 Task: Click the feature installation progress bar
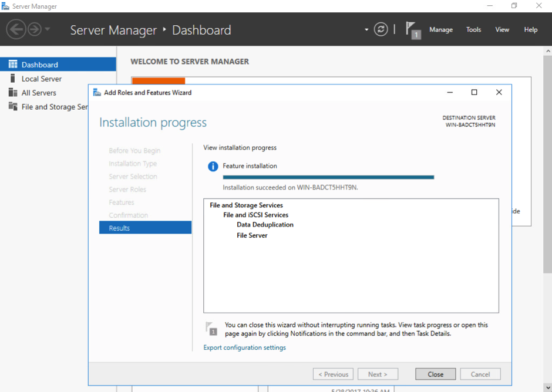pos(328,177)
